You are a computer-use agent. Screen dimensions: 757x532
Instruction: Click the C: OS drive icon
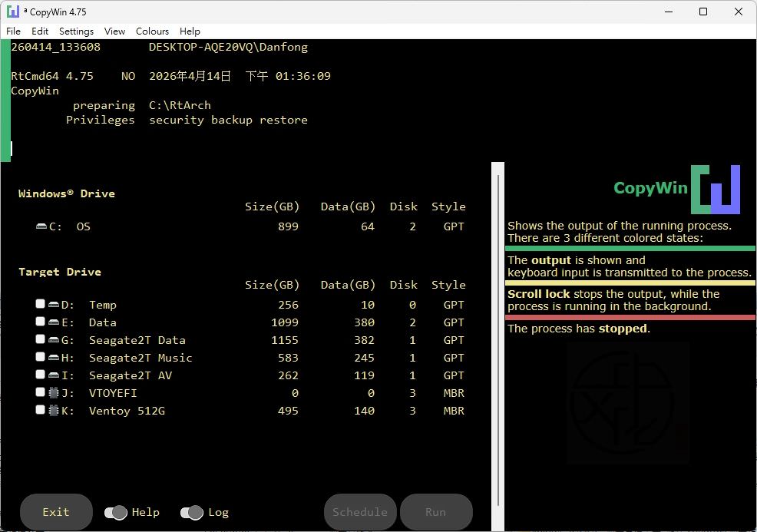[41, 226]
